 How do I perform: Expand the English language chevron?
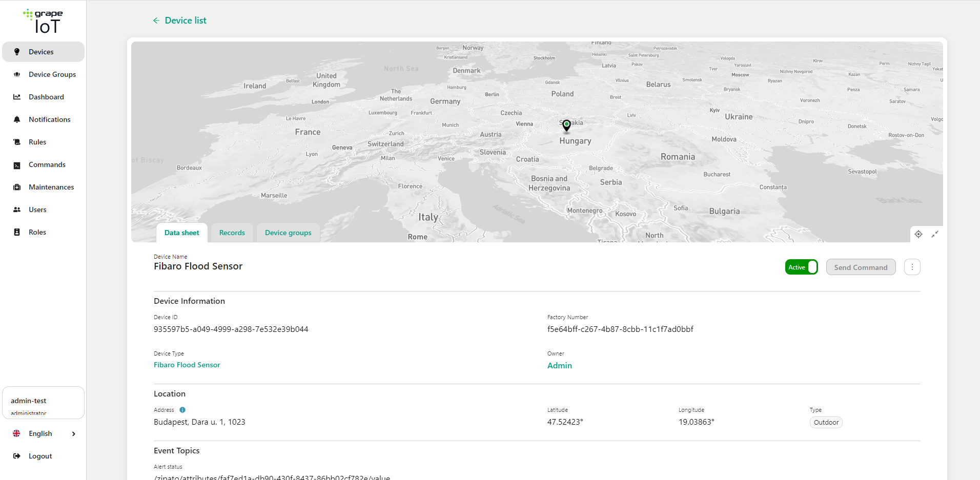[74, 433]
